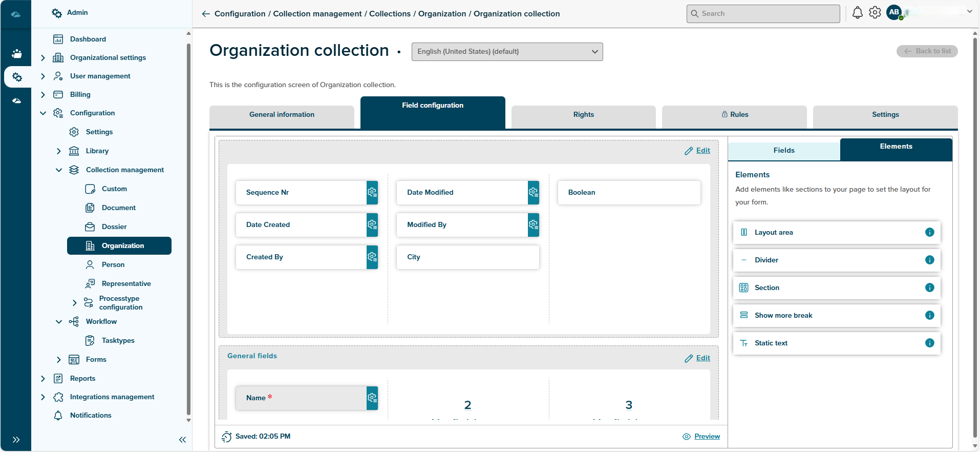Click Edit in General fields section
980x452 pixels.
[702, 358]
